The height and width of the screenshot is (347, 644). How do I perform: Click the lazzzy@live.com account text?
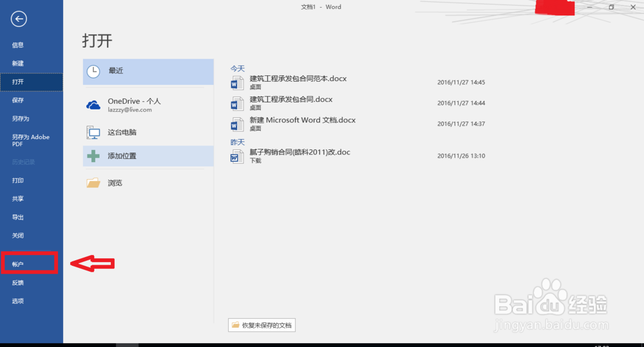130,110
